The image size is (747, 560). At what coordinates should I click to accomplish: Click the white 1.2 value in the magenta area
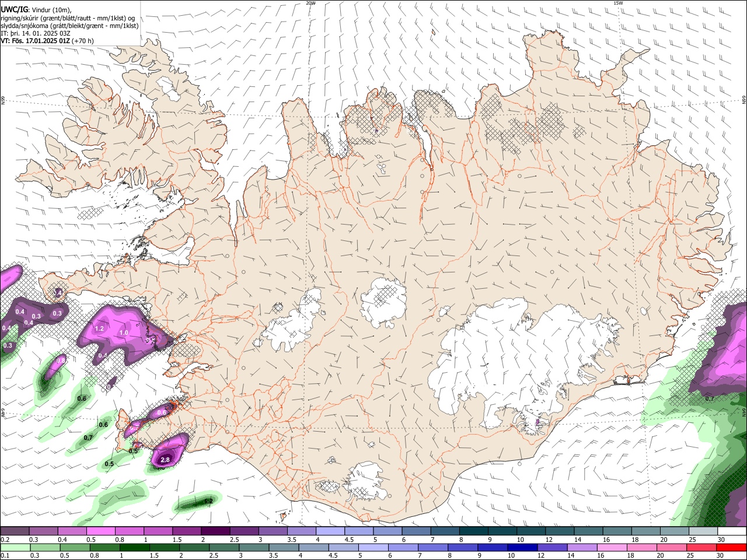[99, 328]
